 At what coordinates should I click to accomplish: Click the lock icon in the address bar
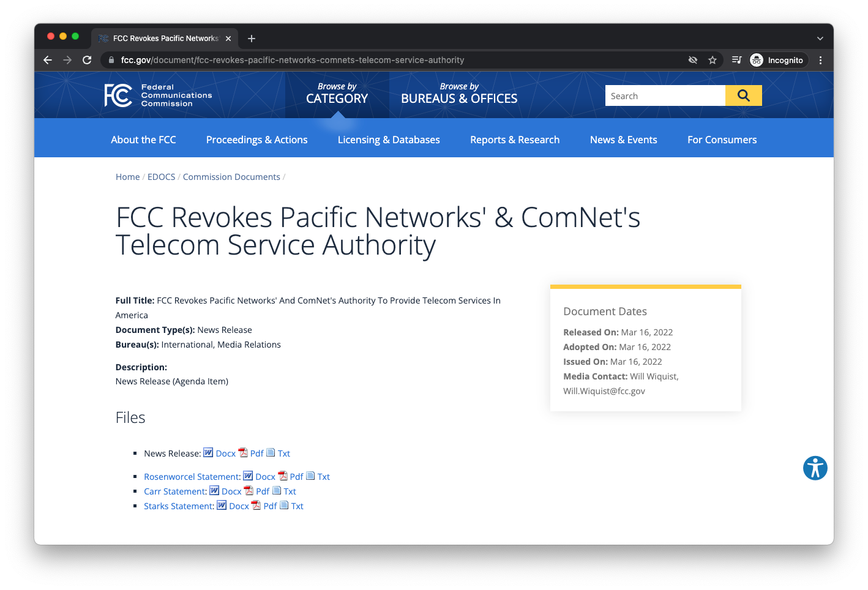(111, 60)
